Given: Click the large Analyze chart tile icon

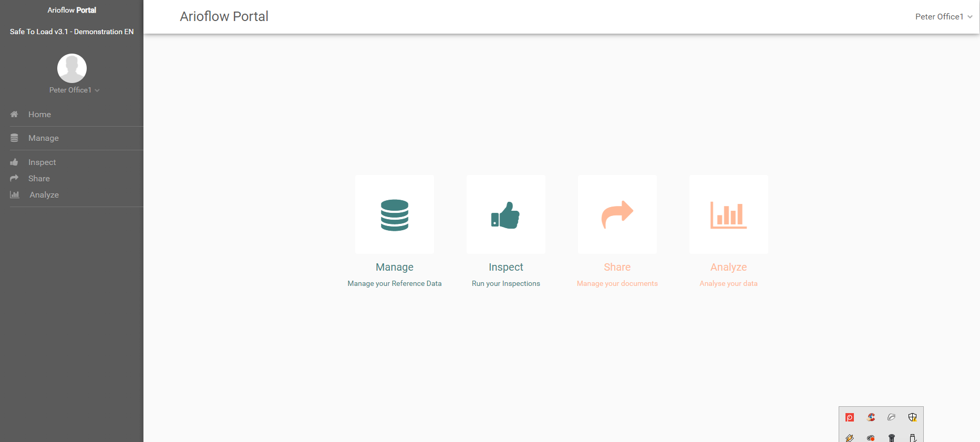Looking at the screenshot, I should coord(728,215).
